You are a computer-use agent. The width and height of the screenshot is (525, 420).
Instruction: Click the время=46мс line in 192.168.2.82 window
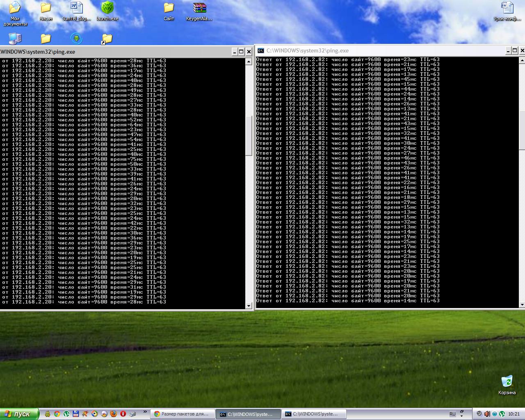coord(348,158)
